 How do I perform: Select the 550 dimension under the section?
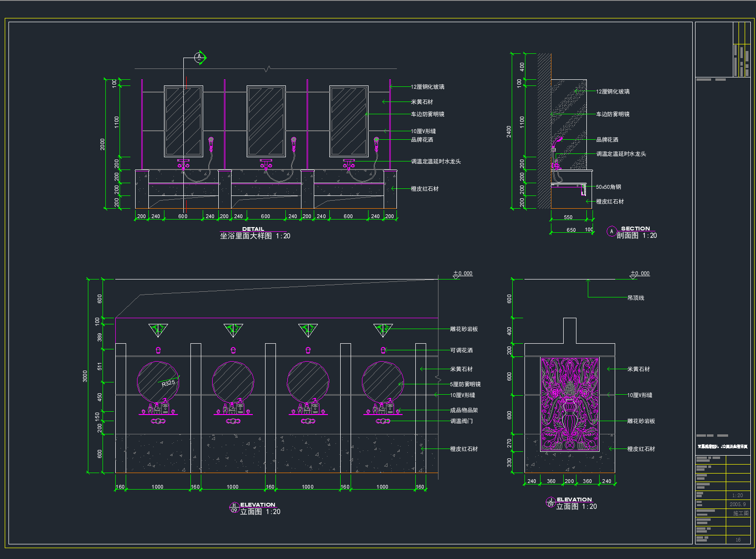[x=568, y=218]
